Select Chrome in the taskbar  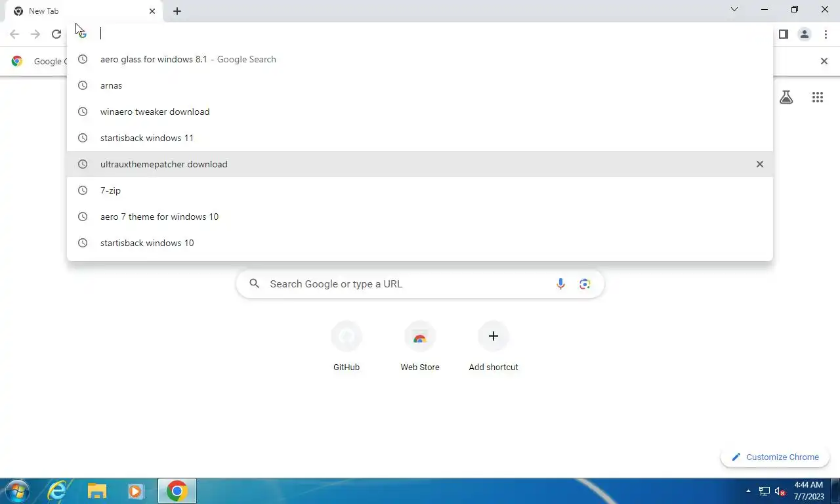pyautogui.click(x=177, y=491)
